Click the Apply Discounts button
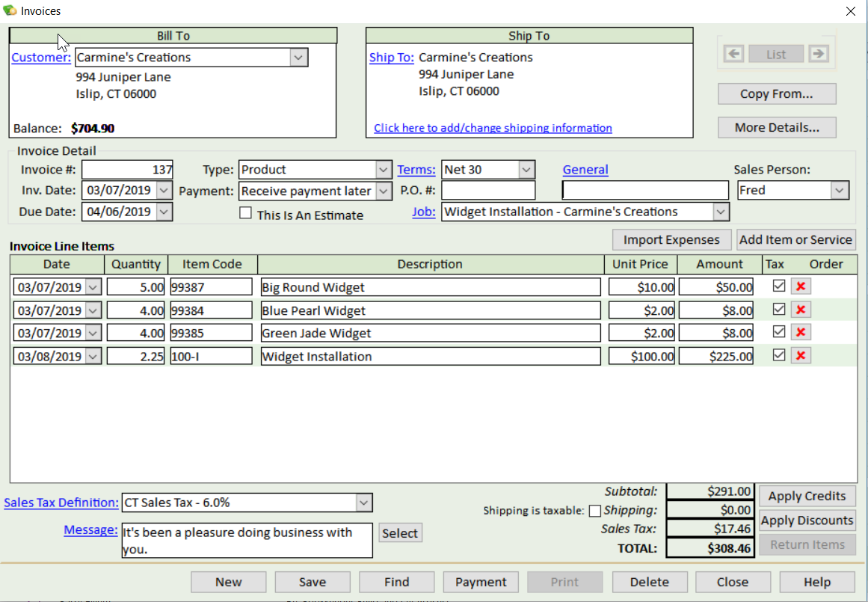This screenshot has height=602, width=868. (x=807, y=520)
